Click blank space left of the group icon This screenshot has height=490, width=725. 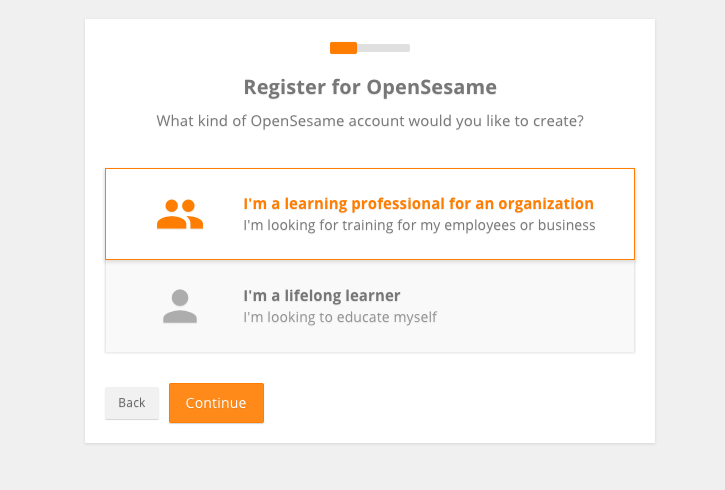coord(131,214)
